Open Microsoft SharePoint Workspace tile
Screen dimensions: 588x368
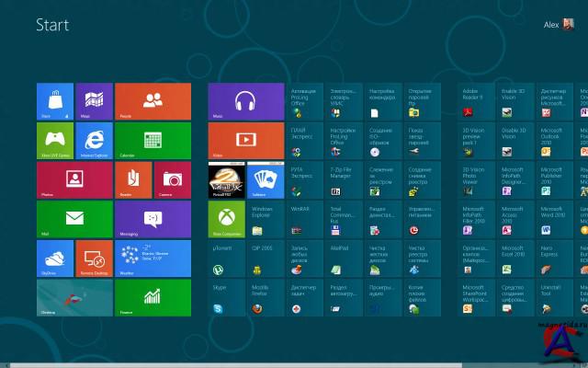[476, 298]
